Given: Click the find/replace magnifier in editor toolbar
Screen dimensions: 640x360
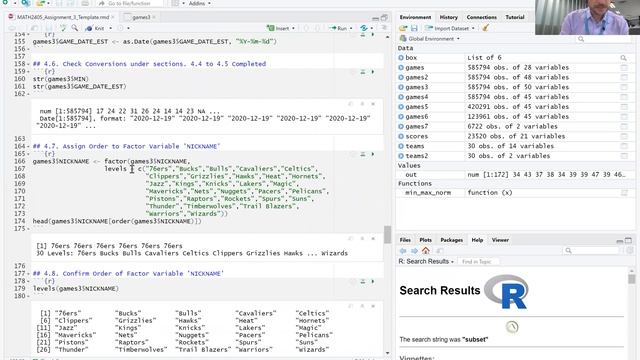Looking at the screenshot, I should click(75, 28).
